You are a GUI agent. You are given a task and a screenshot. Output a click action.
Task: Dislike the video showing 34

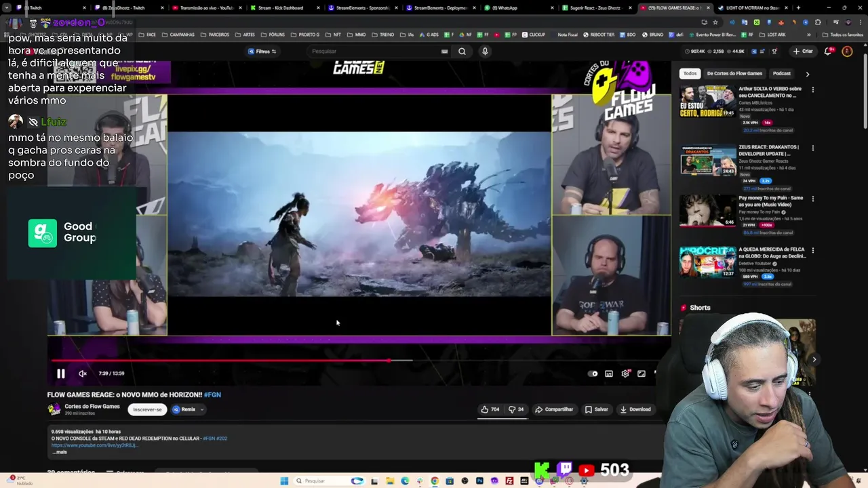pyautogui.click(x=516, y=409)
